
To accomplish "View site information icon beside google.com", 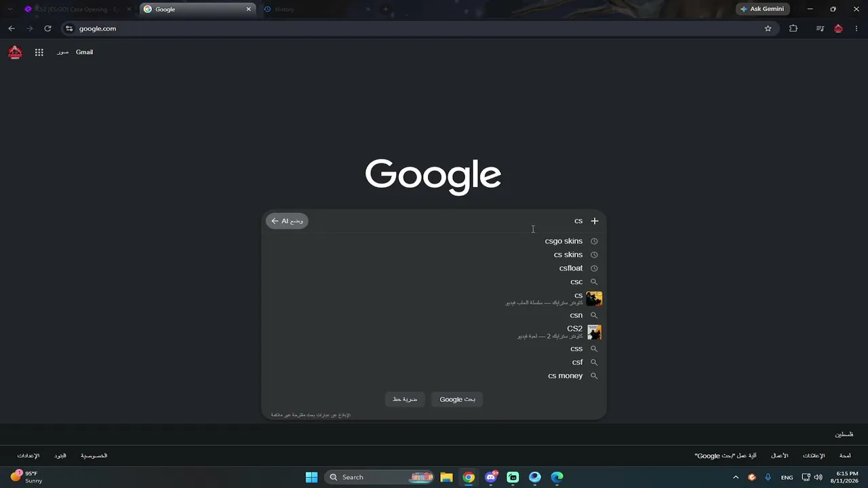I will click(68, 28).
